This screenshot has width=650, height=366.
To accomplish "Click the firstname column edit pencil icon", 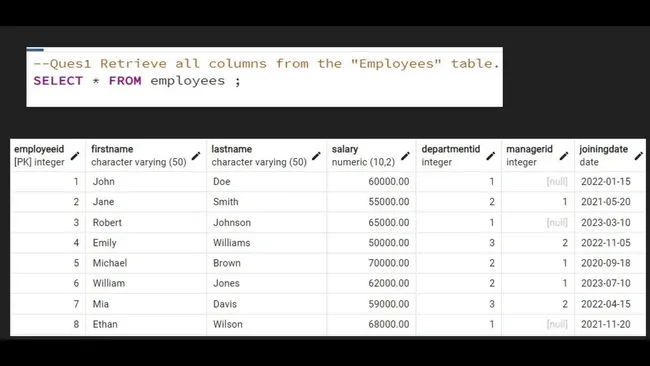I will [196, 156].
